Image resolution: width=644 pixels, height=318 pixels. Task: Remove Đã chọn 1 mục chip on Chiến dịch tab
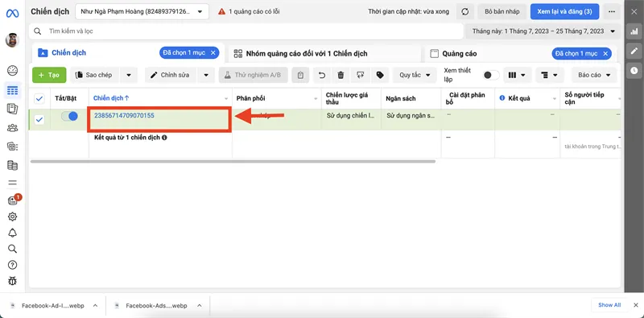pos(213,53)
